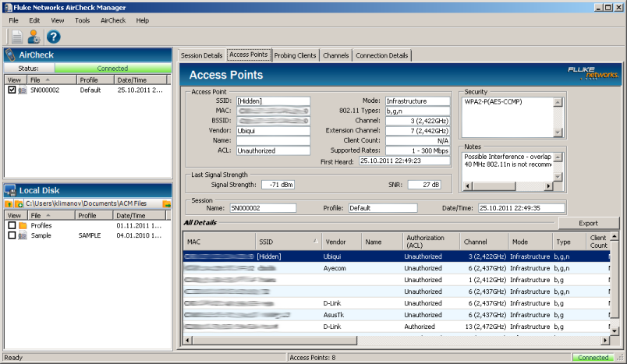The width and height of the screenshot is (627, 364).
Task: Click the Session Name SN000002 field
Action: (x=263, y=208)
